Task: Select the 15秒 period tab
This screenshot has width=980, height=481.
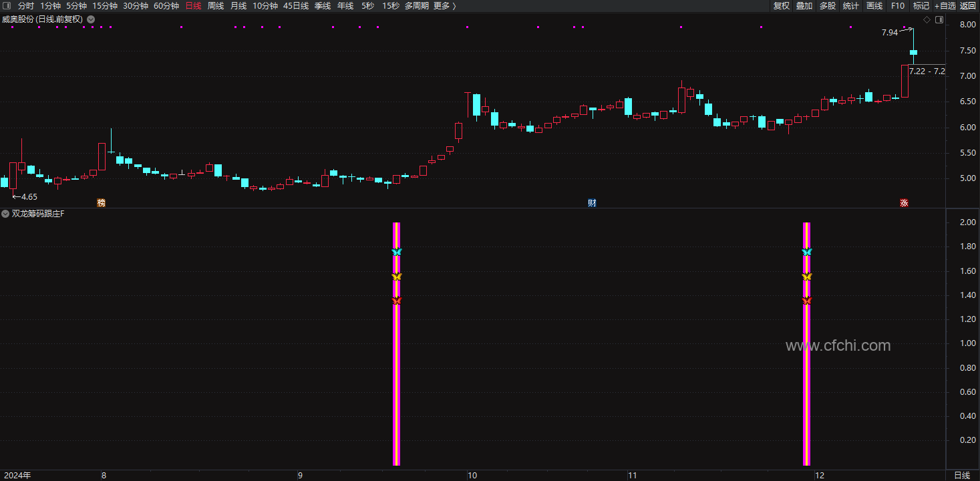Action: [x=391, y=6]
